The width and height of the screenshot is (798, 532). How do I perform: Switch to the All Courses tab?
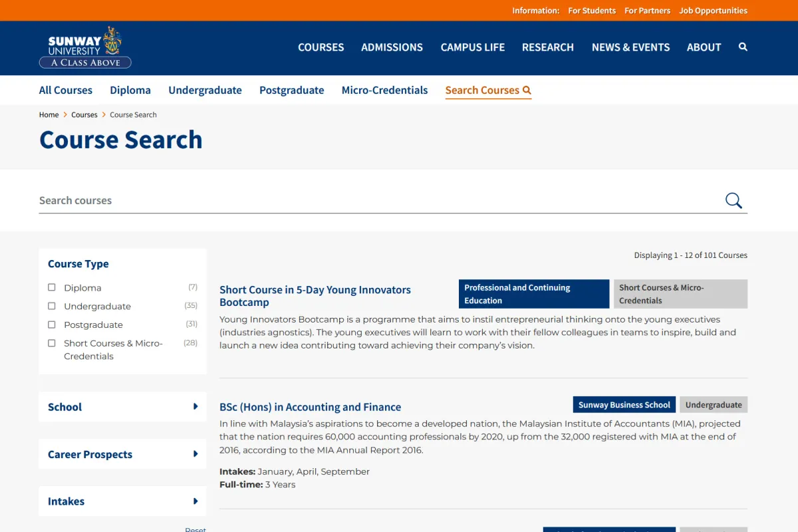[66, 90]
